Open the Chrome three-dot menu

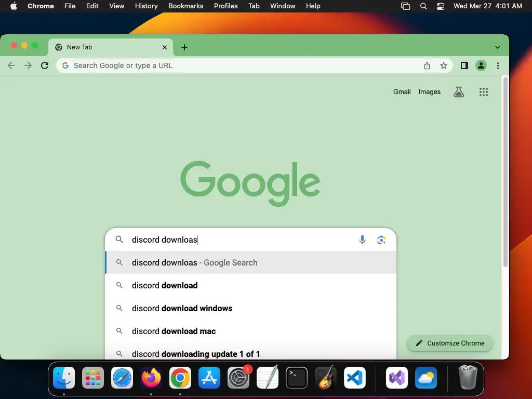(x=498, y=65)
